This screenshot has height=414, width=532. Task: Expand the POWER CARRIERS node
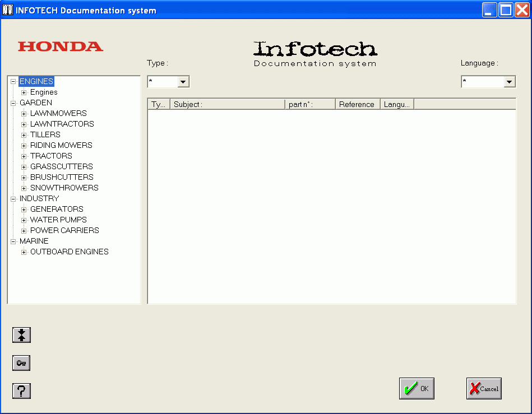tap(24, 231)
